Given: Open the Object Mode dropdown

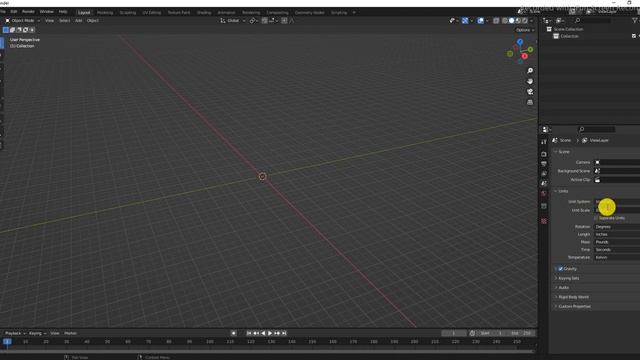Looking at the screenshot, I should [22, 20].
